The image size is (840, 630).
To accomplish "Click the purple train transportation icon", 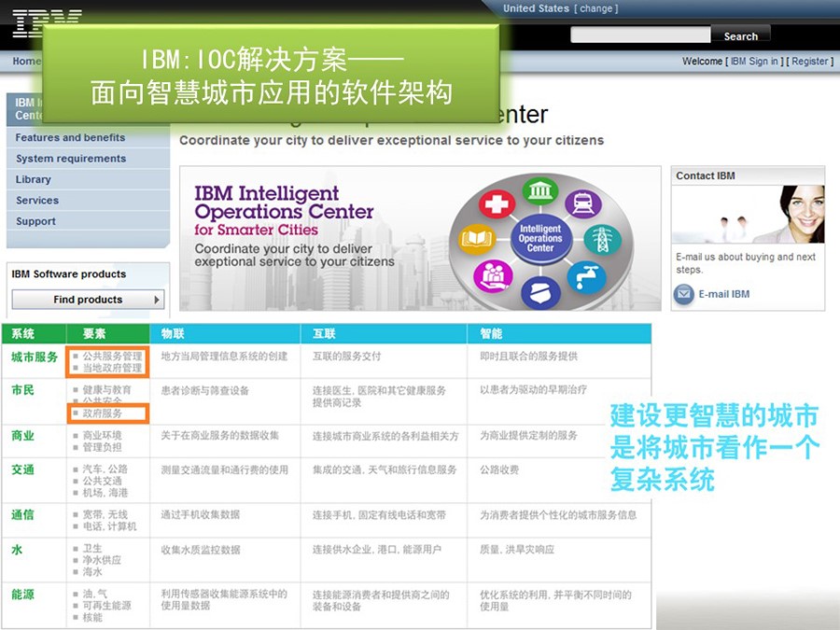I will click(x=583, y=203).
